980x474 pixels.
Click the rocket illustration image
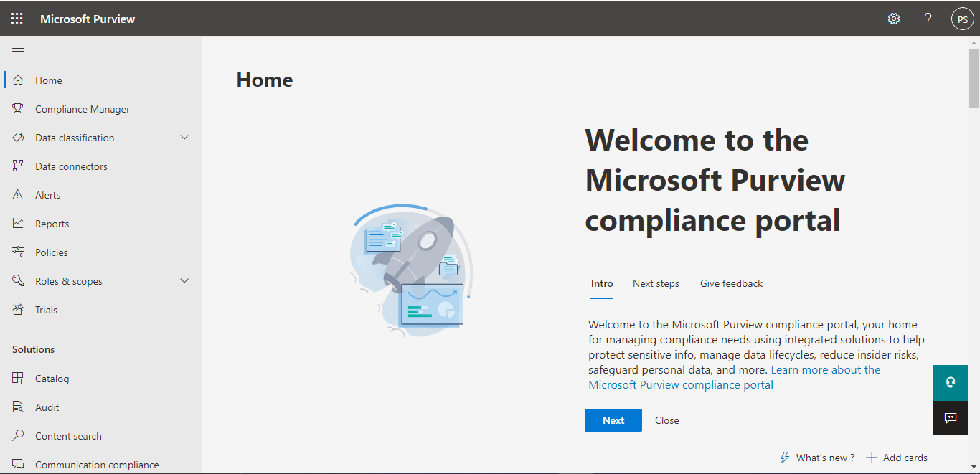click(x=413, y=271)
